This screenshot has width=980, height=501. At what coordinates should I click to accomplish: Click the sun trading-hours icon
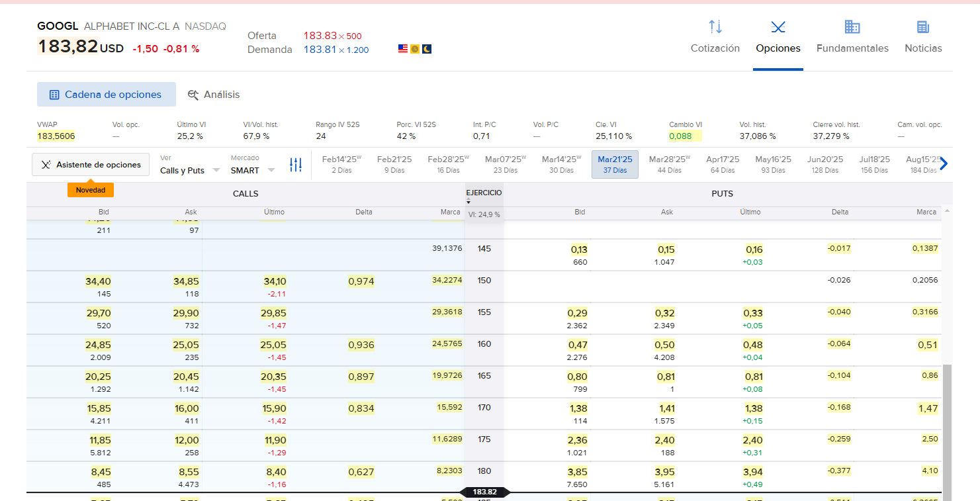coord(415,49)
